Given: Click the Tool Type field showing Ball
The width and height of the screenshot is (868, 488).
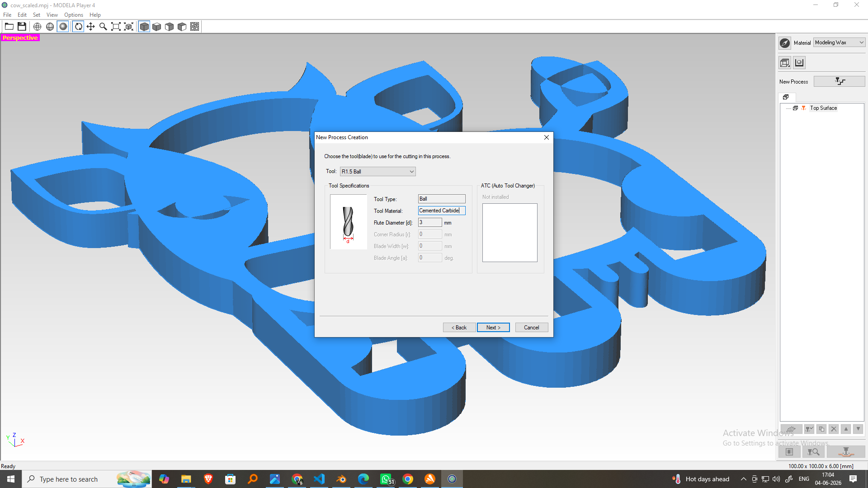Looking at the screenshot, I should (442, 199).
